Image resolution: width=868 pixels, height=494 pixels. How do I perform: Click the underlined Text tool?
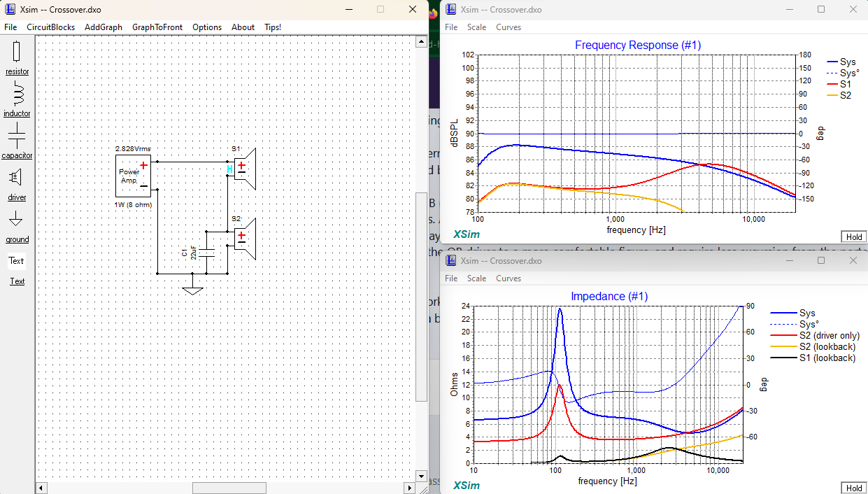tap(17, 281)
